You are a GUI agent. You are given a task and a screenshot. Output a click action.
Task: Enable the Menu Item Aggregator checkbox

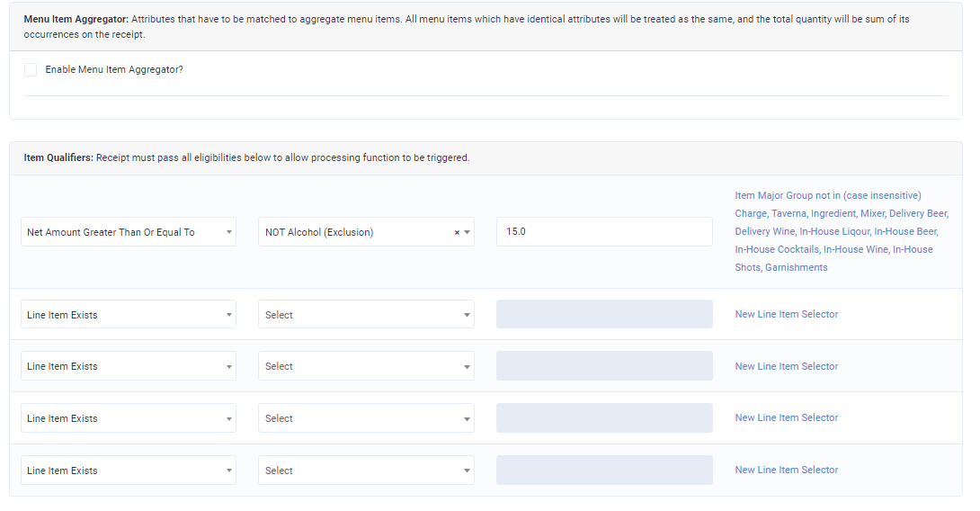click(31, 70)
